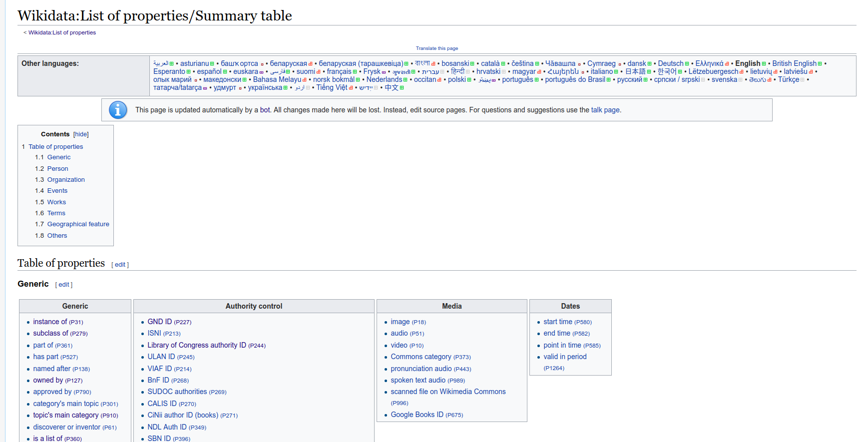Click translation status icon beside Lëtzebuergesch
Image resolution: width=868 pixels, height=442 pixels.
click(x=741, y=72)
